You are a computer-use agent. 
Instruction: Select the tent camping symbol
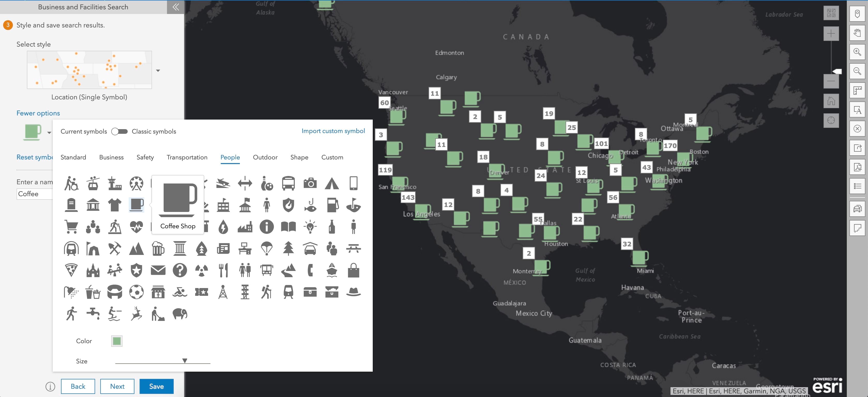pyautogui.click(x=332, y=183)
